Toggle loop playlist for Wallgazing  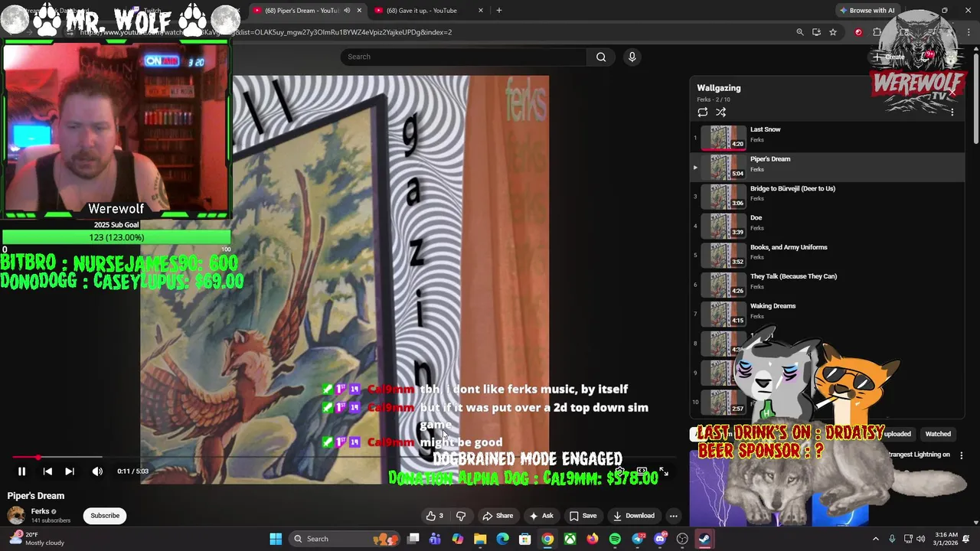pos(702,112)
